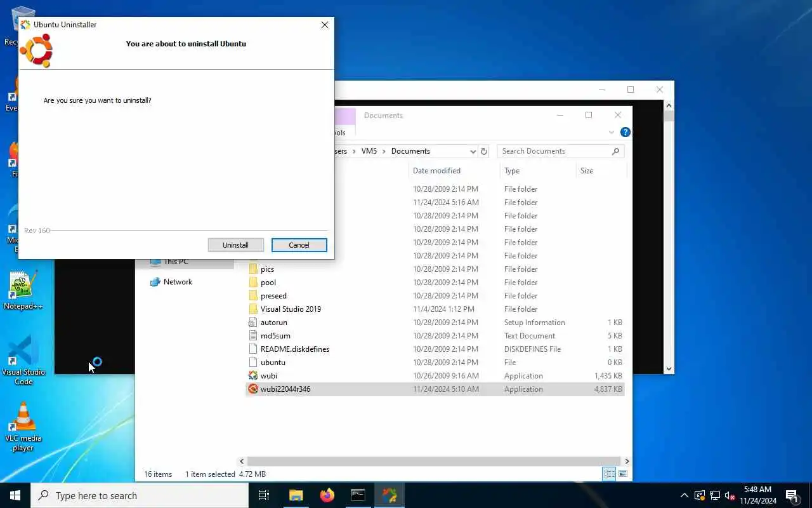The width and height of the screenshot is (812, 508).
Task: Select the autorun setup information file
Action: click(435, 323)
